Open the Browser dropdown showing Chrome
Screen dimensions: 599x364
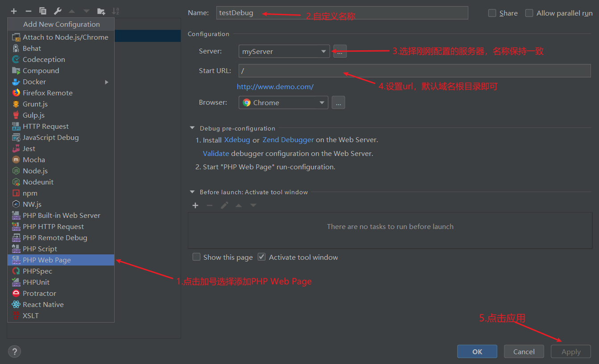click(x=283, y=102)
